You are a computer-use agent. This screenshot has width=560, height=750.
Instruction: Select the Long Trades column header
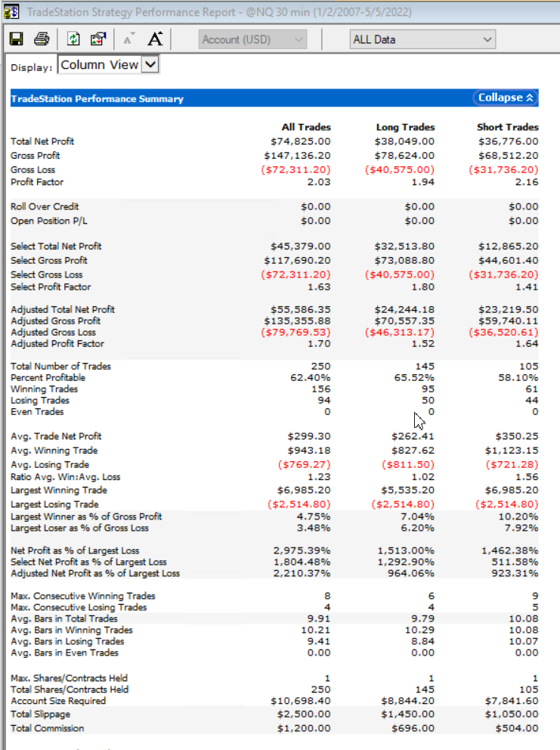click(405, 127)
